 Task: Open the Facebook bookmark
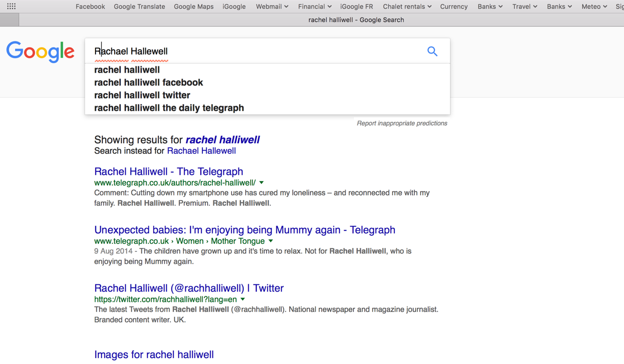[90, 6]
